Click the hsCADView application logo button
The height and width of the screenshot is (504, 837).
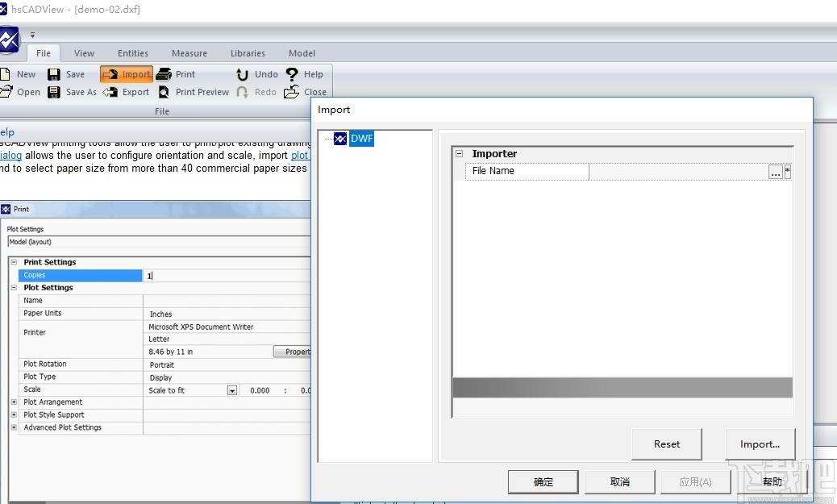click(8, 40)
